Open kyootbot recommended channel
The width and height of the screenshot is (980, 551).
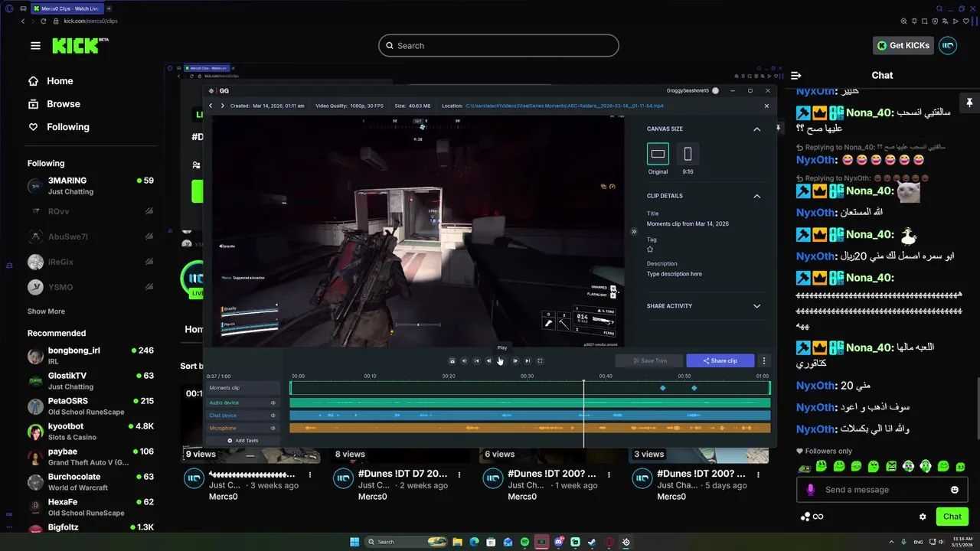tap(90, 432)
